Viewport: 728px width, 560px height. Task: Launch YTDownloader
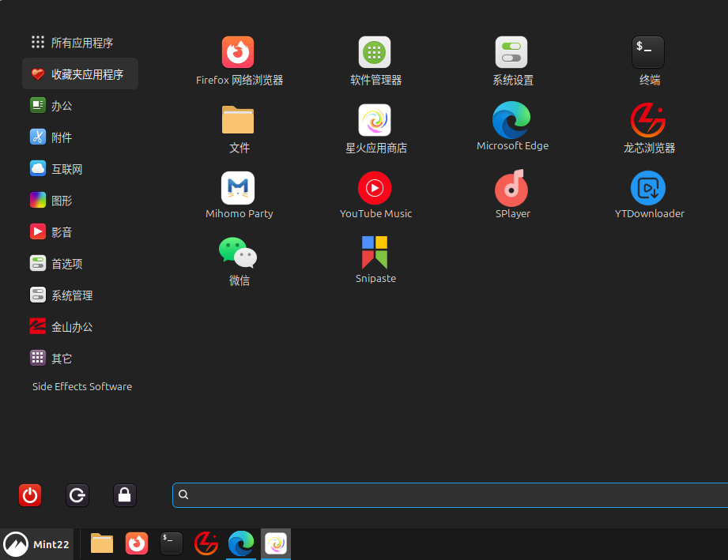(x=649, y=195)
